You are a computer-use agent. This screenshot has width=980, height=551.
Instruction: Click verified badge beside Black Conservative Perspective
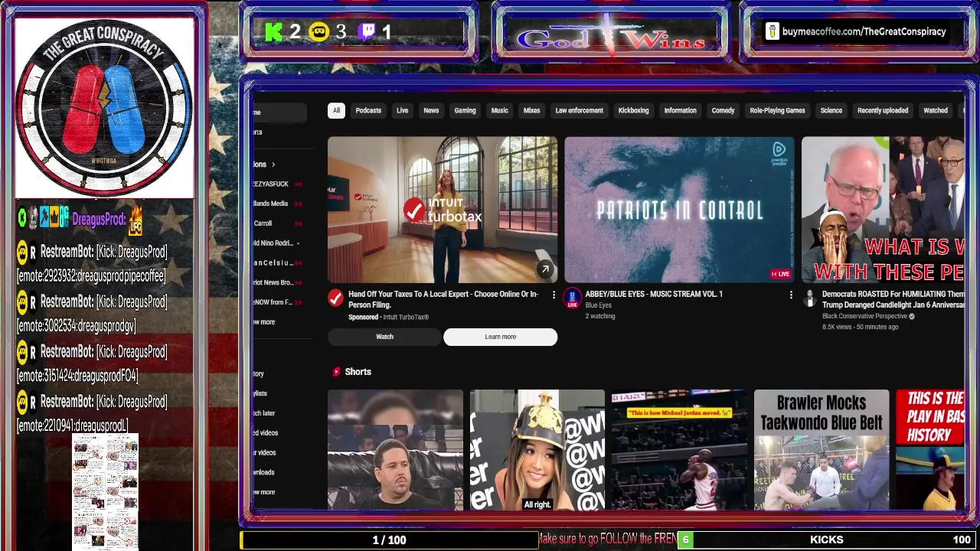coord(912,316)
